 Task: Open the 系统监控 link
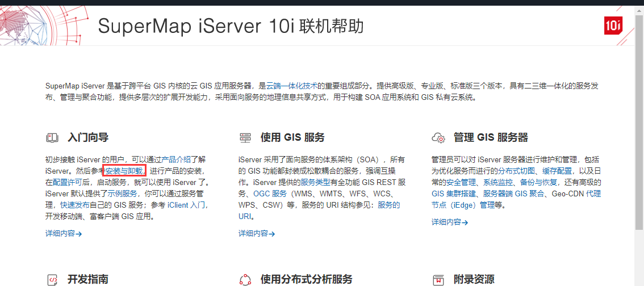[498, 182]
